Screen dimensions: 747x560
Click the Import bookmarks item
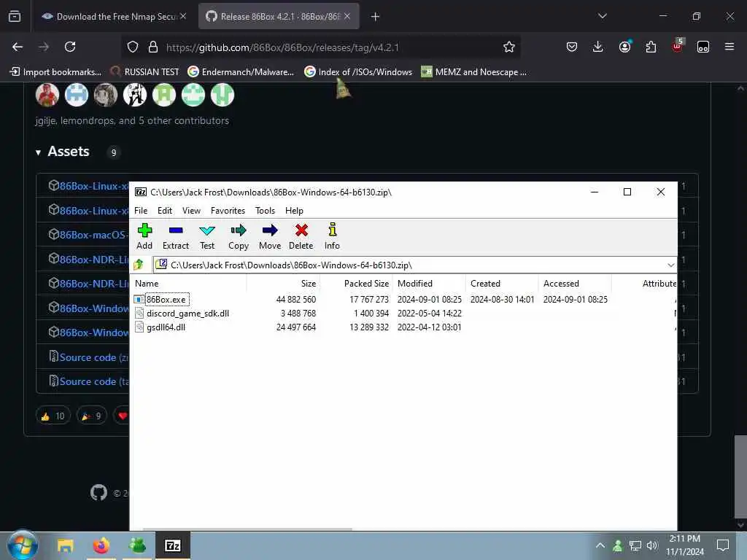(55, 72)
